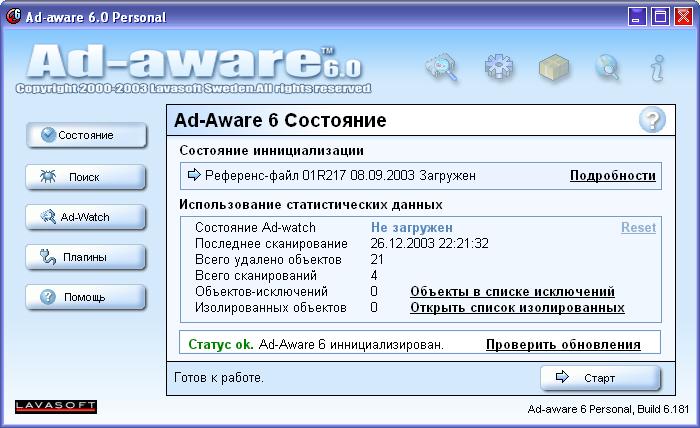Open the Поиск scan section
The width and height of the screenshot is (700, 428).
tap(85, 177)
